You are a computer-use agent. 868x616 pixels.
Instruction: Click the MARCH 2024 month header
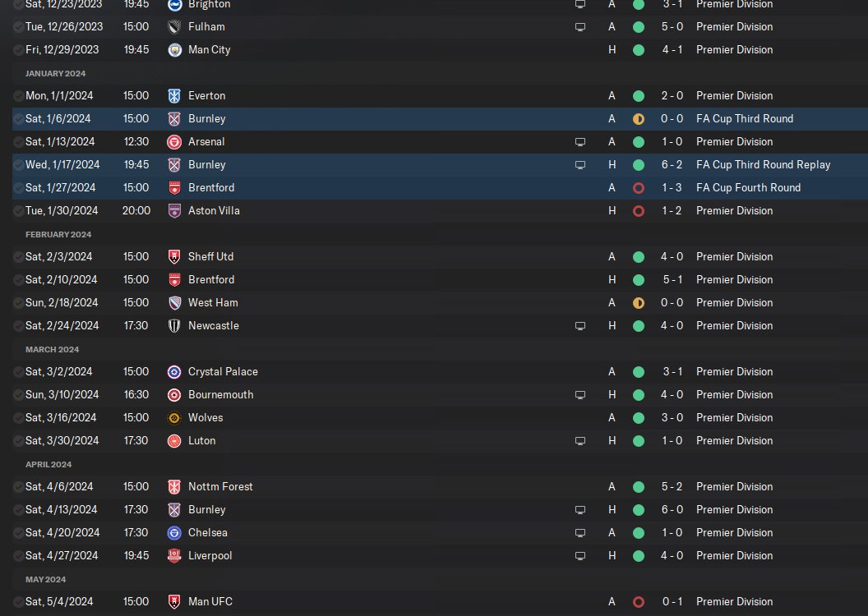coord(52,349)
